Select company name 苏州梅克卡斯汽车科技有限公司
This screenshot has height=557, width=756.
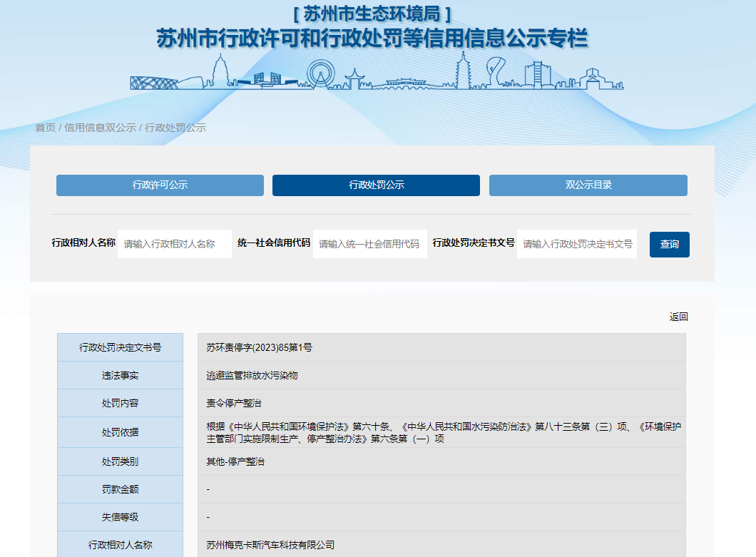pos(270,545)
